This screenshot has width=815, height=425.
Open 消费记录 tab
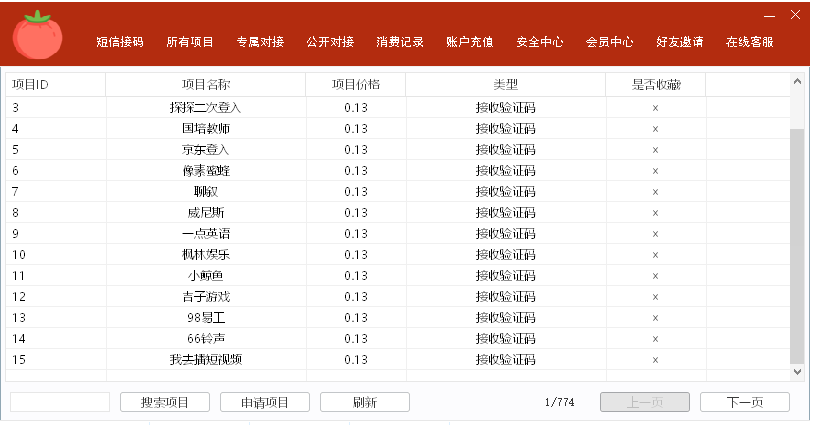pos(400,42)
